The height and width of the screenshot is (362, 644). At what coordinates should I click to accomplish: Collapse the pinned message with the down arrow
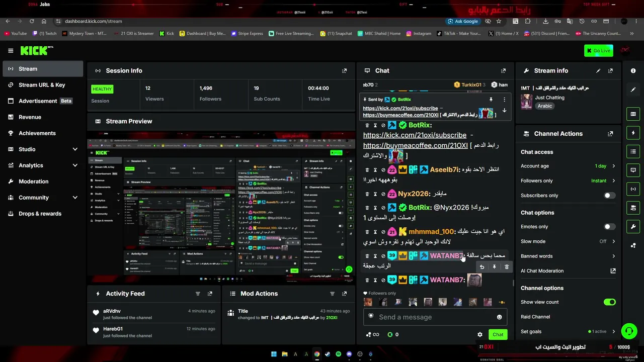(x=504, y=111)
